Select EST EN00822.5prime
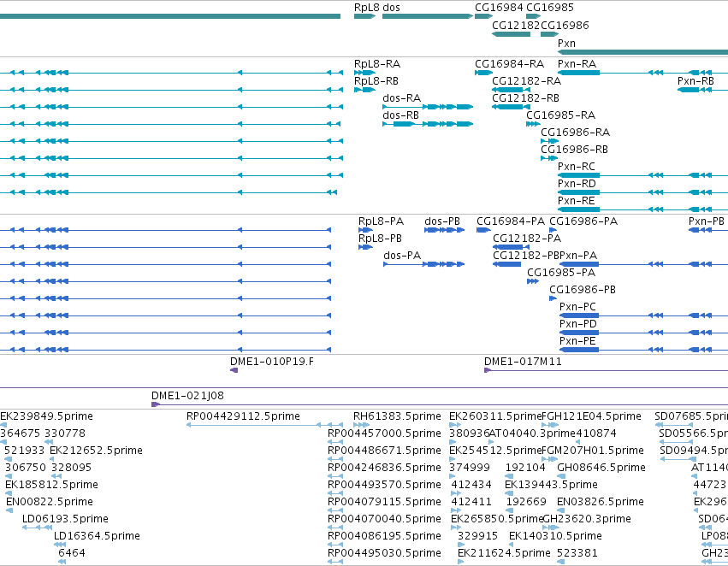The image size is (728, 566). (50, 502)
